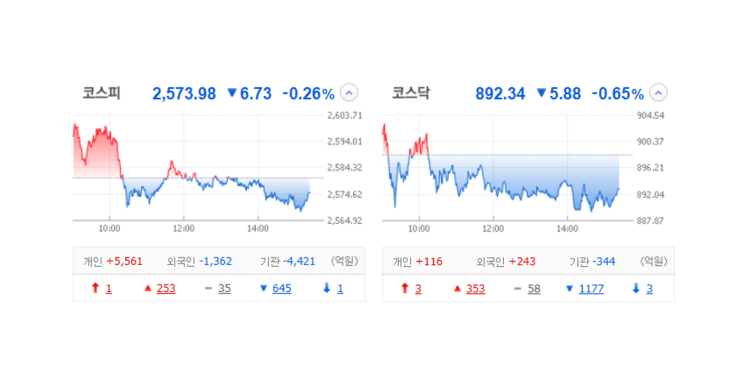
Task: Click the 코스피 index title
Action: coord(101,93)
